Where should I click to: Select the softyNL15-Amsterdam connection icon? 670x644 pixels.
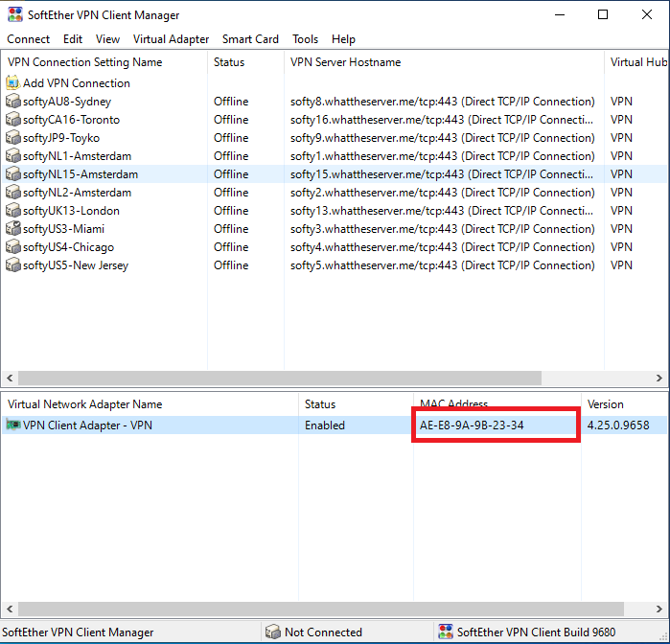pos(12,174)
